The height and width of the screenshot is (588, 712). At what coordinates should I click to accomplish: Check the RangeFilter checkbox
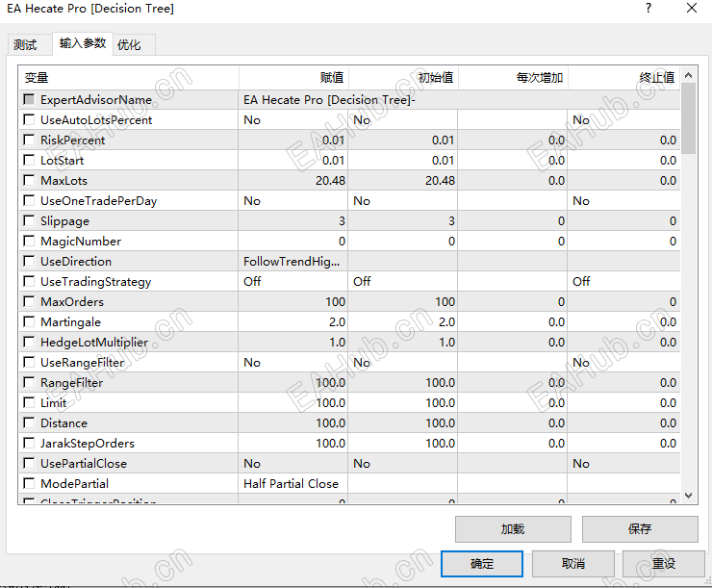point(29,382)
